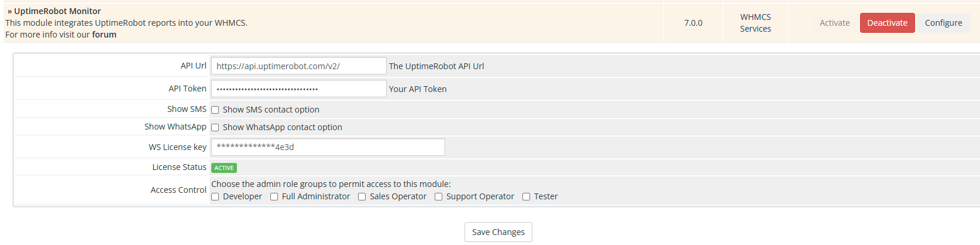Tick Show WhatsApp contact option checkbox

pyautogui.click(x=215, y=127)
